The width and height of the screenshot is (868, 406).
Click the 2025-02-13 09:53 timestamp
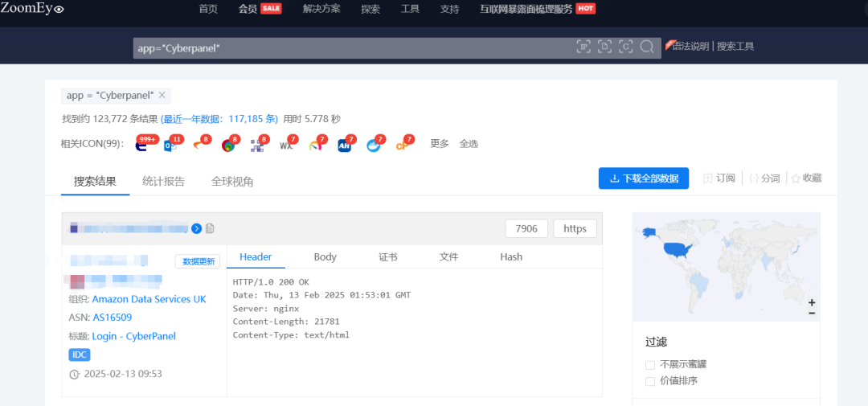(x=123, y=374)
